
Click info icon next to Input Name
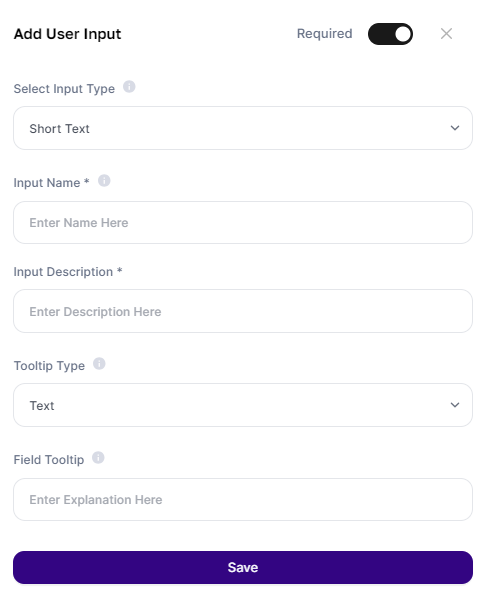point(104,181)
